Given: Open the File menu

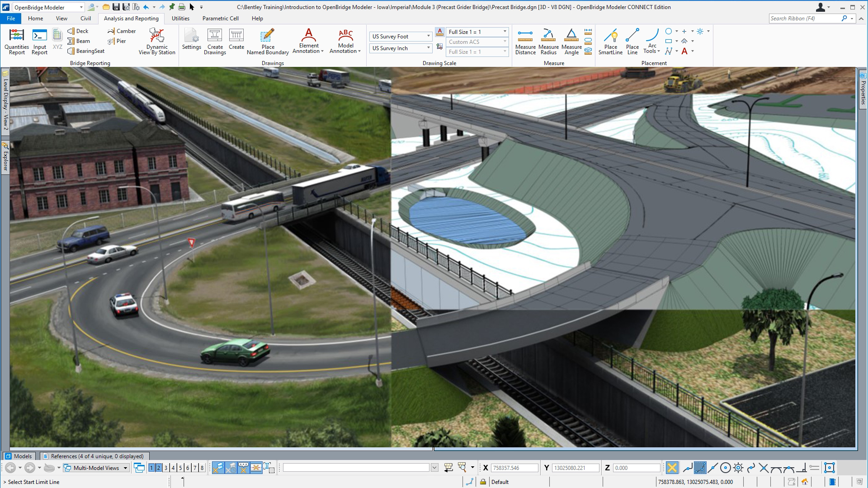Looking at the screenshot, I should click(11, 19).
